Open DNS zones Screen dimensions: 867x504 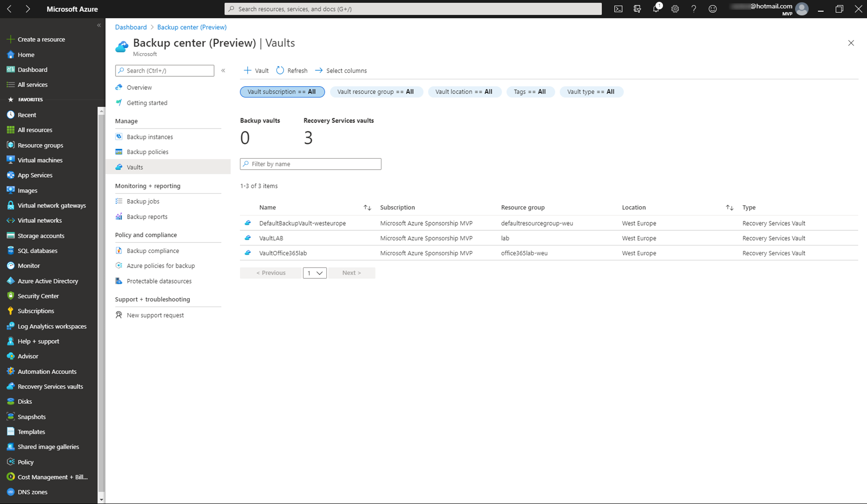coord(32,492)
